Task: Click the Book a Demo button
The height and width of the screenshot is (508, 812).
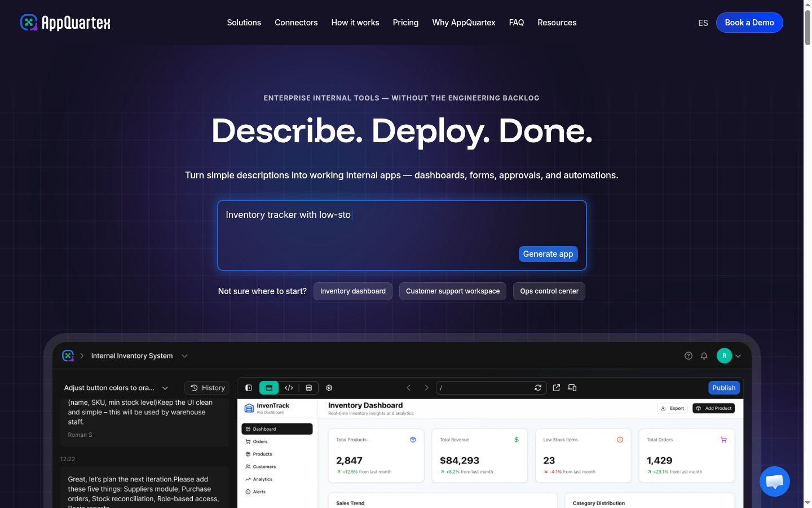Action: [x=749, y=23]
